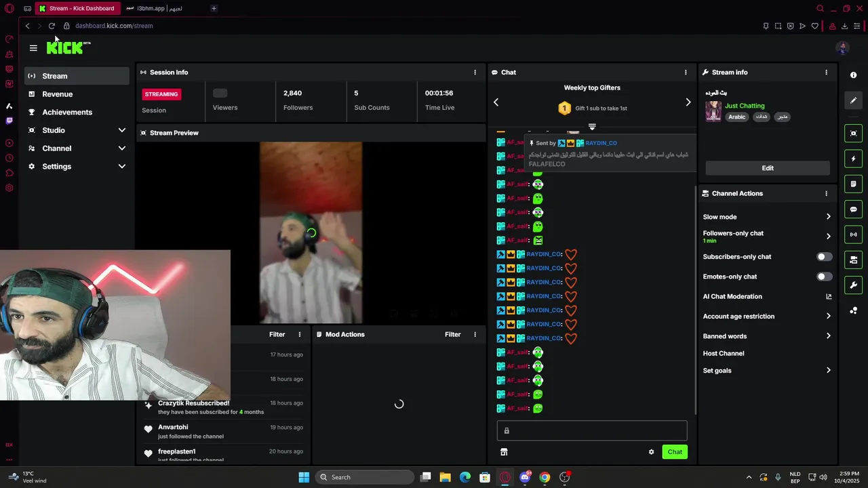Toggle the session broadcast widget icon

(x=854, y=235)
